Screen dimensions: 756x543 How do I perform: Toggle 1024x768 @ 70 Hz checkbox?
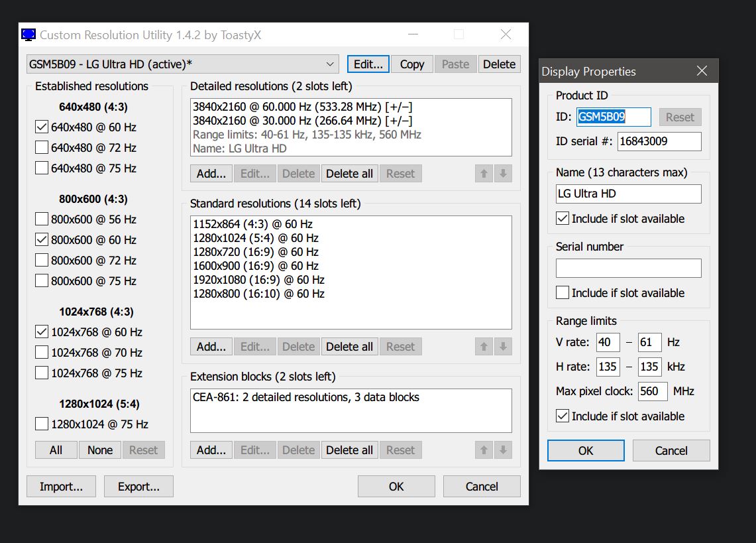[42, 353]
